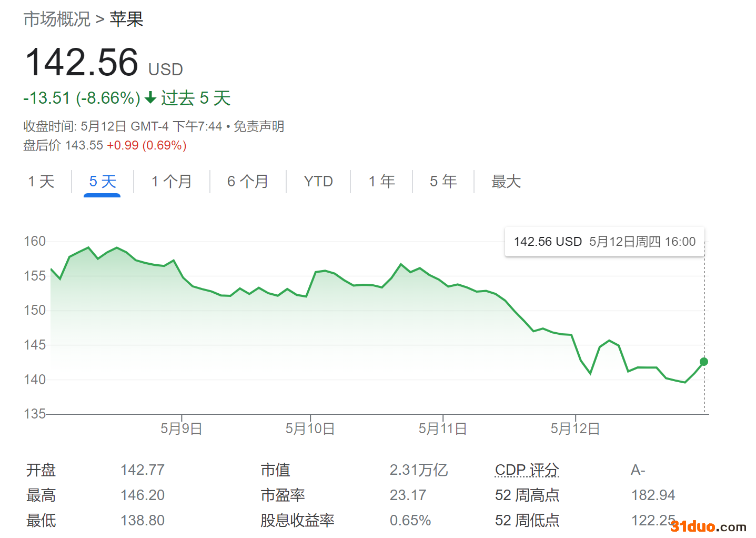
Task: Show the 1 年 chart range
Action: point(381,182)
